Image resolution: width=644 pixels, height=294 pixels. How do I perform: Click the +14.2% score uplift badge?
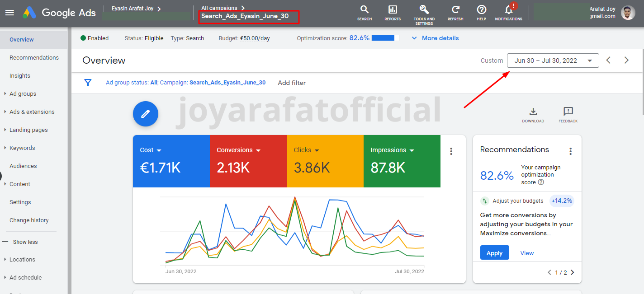click(x=562, y=201)
